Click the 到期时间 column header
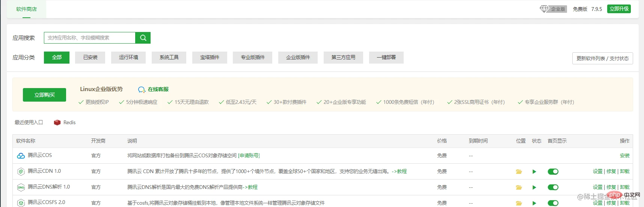644x207 pixels. [478, 141]
